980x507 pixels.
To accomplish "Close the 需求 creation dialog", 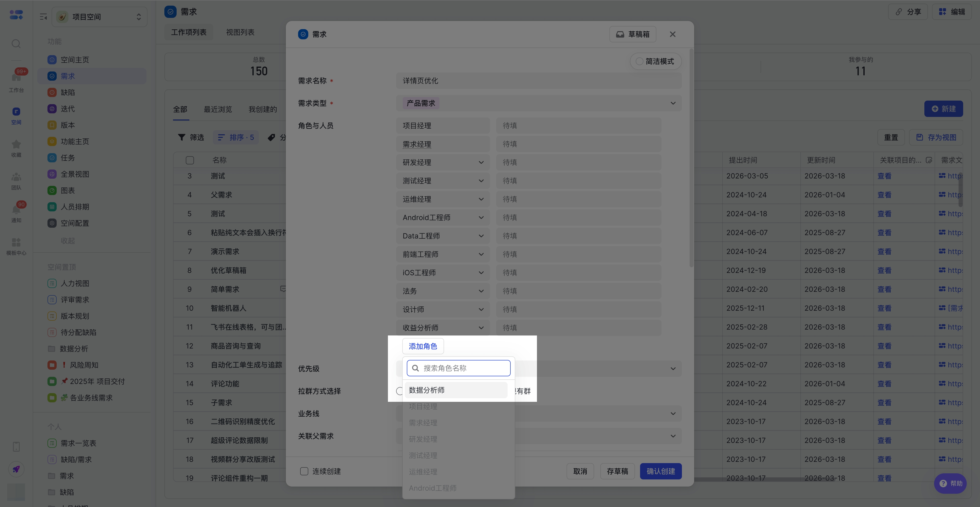I will tap(673, 34).
